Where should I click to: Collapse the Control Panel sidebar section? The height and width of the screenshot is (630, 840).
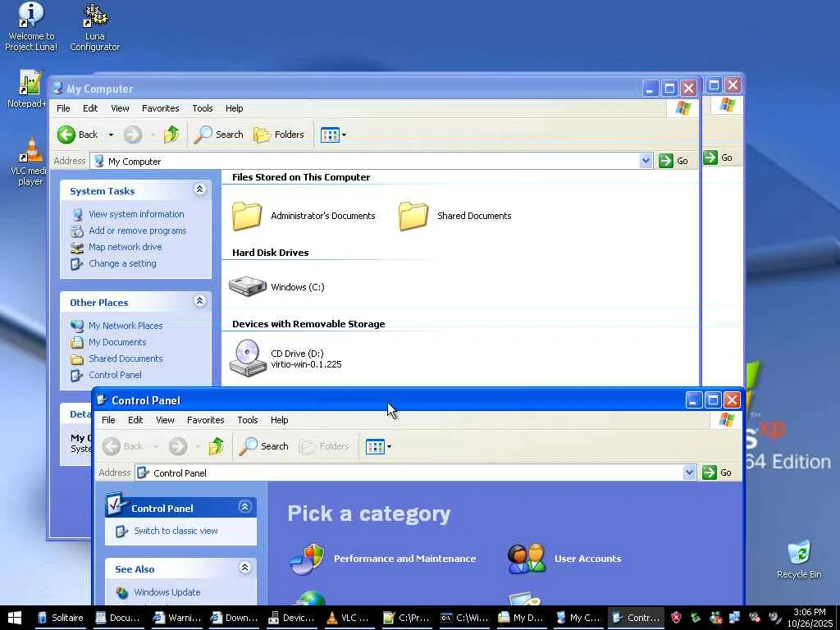[244, 507]
